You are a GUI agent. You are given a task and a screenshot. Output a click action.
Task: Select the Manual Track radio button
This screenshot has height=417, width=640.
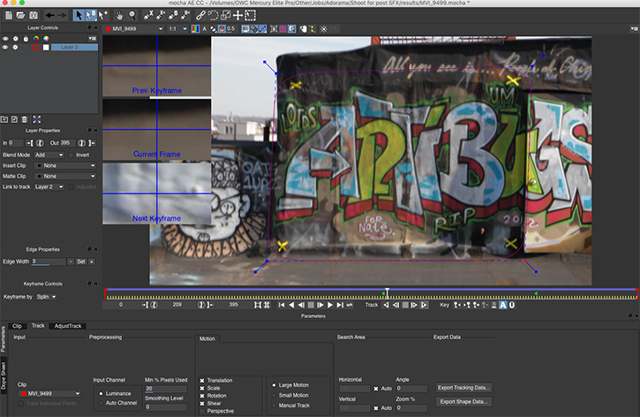(x=274, y=406)
